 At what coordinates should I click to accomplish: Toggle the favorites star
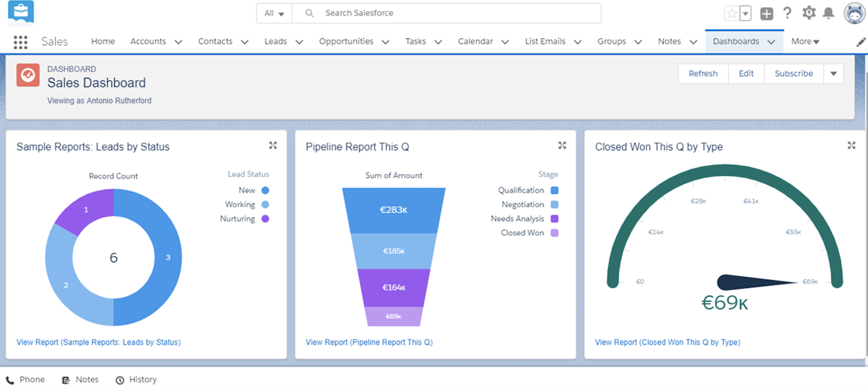coord(732,14)
